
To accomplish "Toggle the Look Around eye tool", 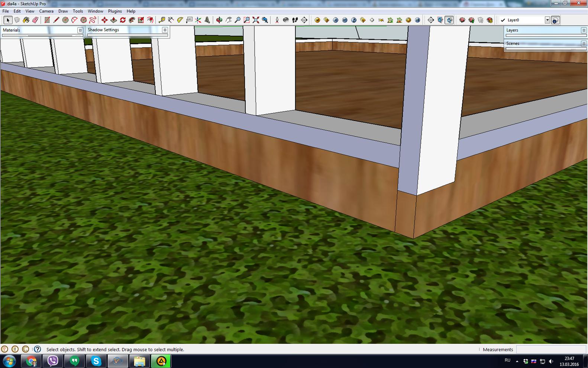I will (x=286, y=20).
